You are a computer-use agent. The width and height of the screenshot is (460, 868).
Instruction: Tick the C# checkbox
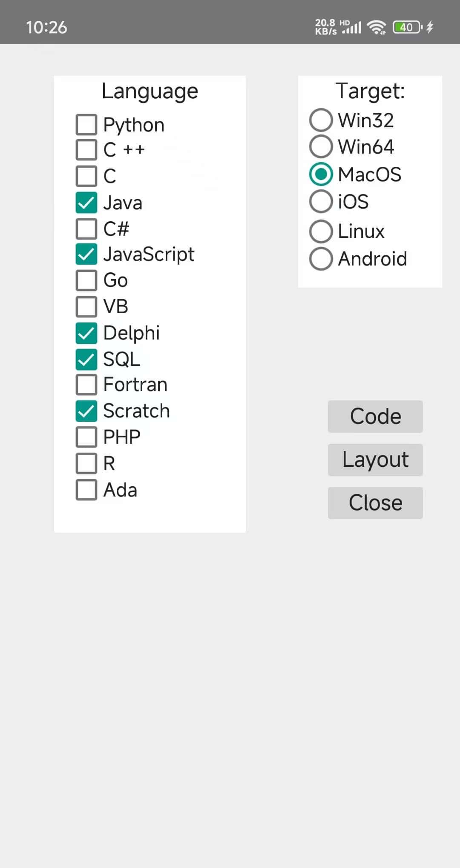coord(86,229)
